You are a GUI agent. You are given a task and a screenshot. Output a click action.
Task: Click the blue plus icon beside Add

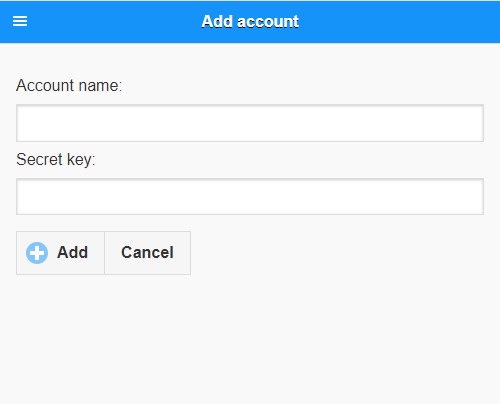click(37, 253)
